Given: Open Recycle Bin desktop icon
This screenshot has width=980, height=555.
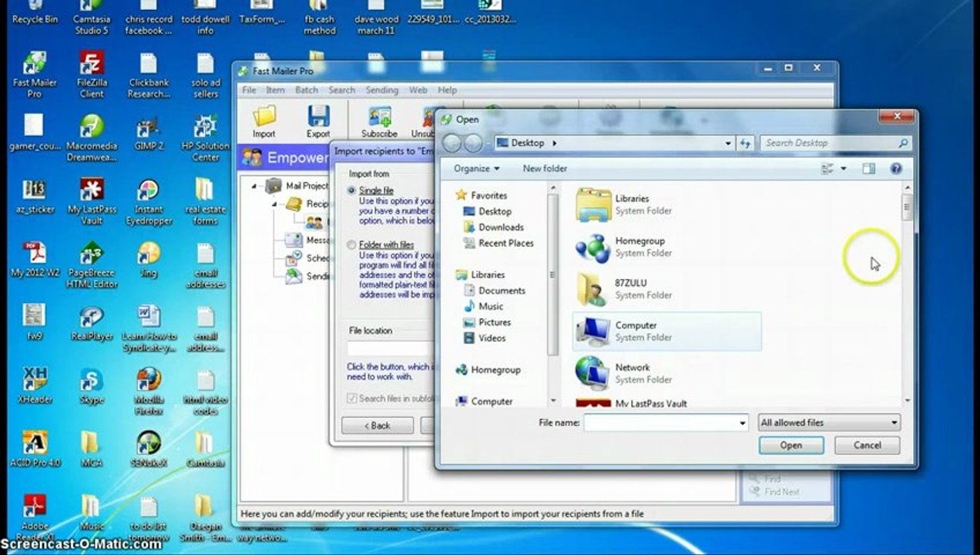Looking at the screenshot, I should point(35,12).
